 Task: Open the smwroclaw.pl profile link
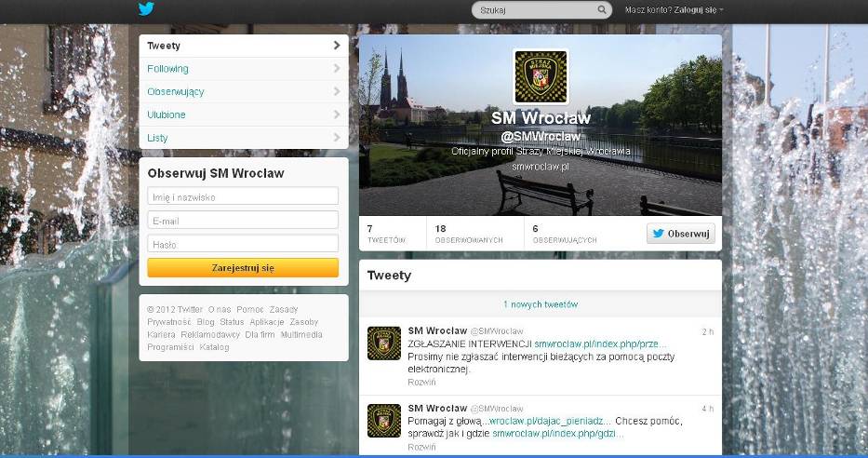click(541, 166)
